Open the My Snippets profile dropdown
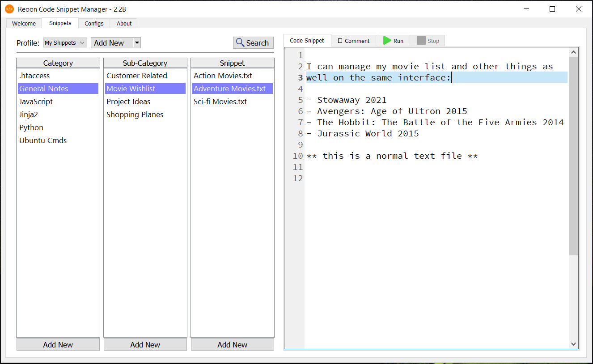This screenshot has width=593, height=364. click(x=65, y=43)
